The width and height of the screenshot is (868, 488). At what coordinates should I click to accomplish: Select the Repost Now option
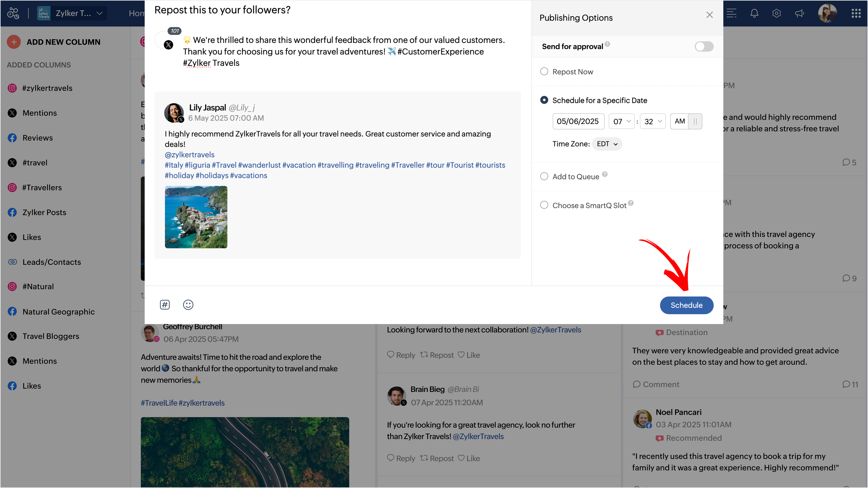(x=544, y=71)
